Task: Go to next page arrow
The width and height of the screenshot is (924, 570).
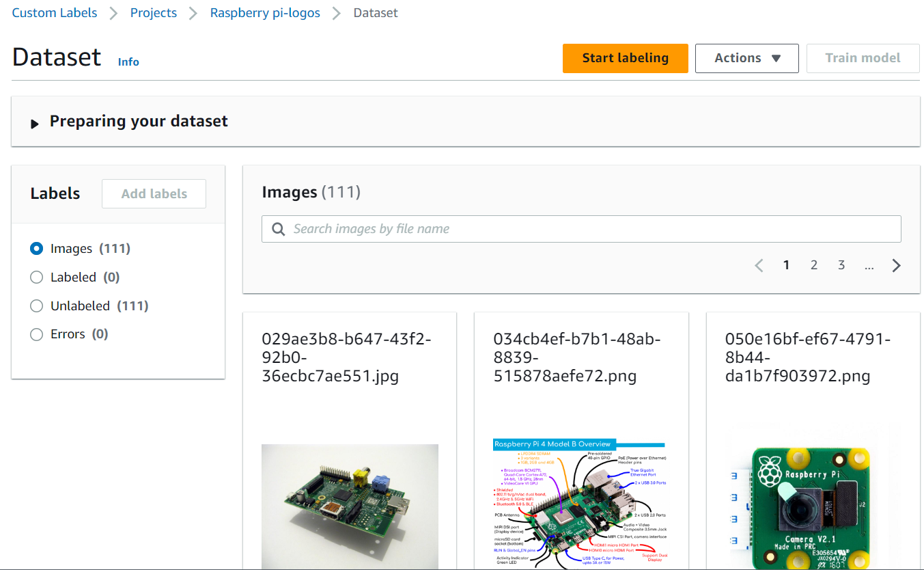Action: pyautogui.click(x=897, y=265)
